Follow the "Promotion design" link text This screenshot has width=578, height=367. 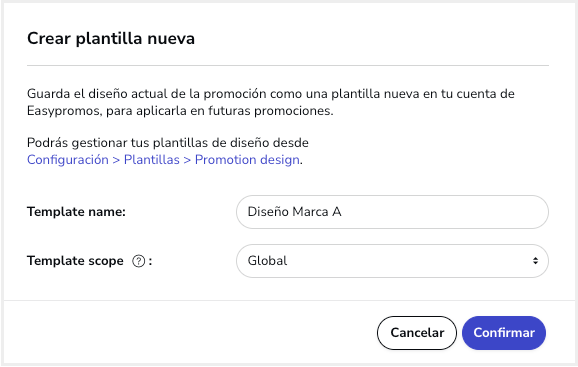tap(247, 160)
